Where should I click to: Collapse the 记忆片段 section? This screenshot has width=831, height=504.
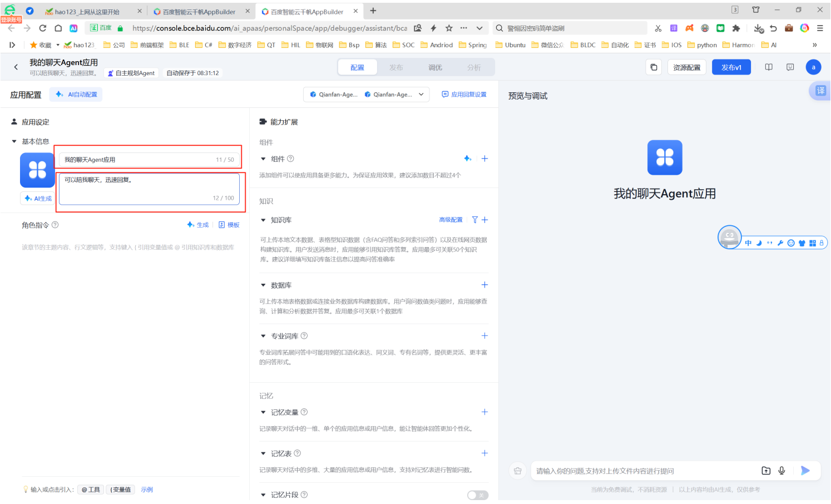click(263, 495)
